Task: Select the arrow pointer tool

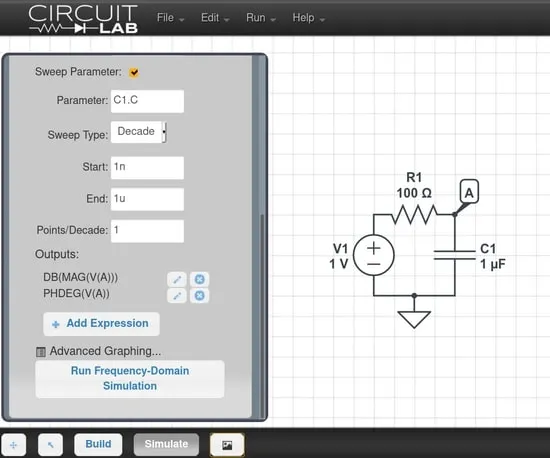Action: [x=51, y=445]
